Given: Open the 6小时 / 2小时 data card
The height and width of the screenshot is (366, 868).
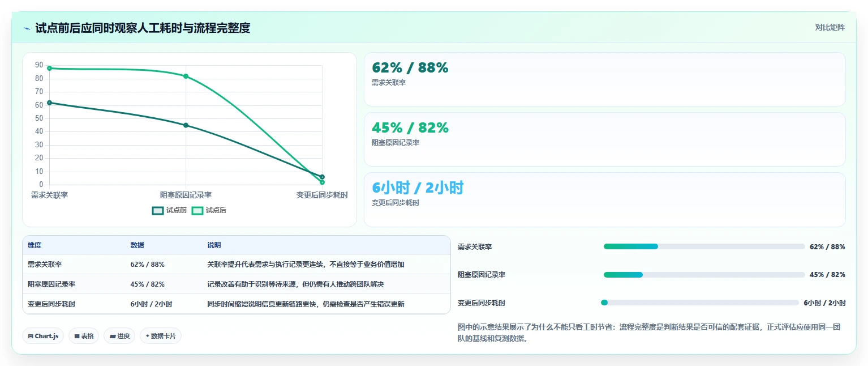Looking at the screenshot, I should [x=604, y=199].
